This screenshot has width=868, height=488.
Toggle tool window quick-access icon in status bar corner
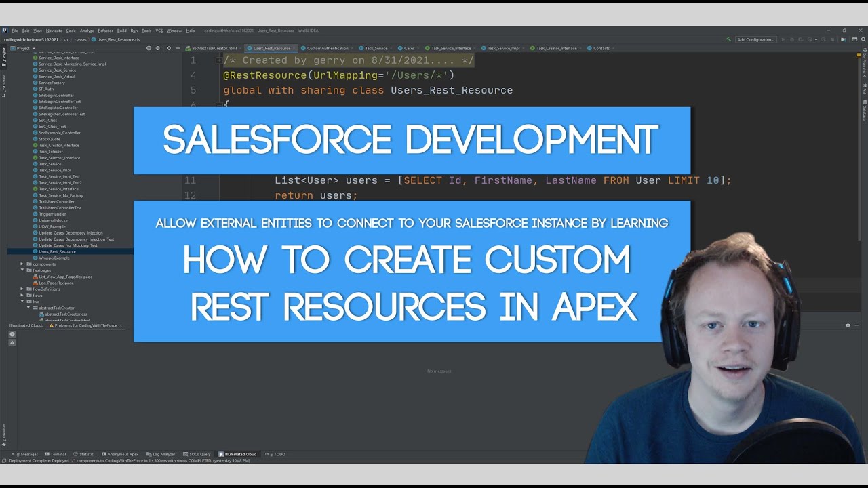(4, 461)
